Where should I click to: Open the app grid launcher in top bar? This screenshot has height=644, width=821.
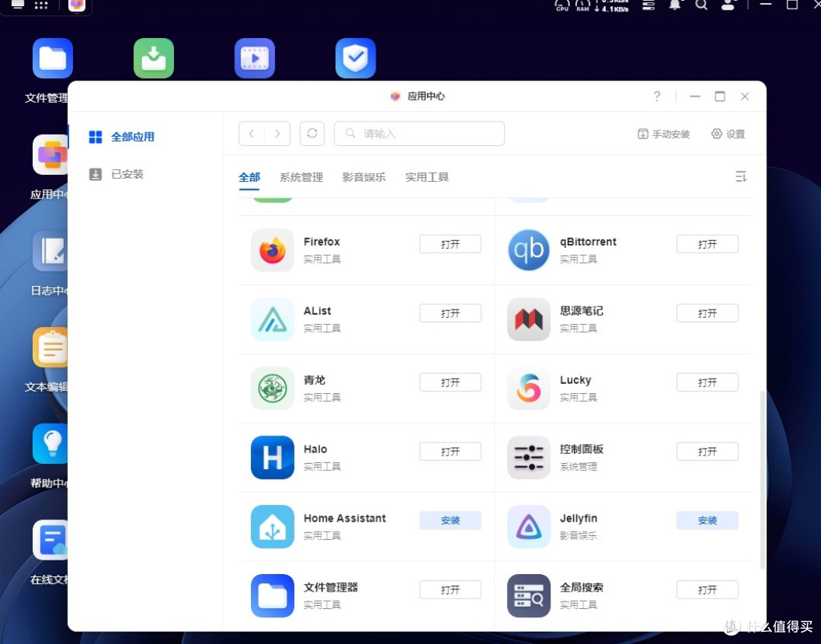(x=41, y=5)
